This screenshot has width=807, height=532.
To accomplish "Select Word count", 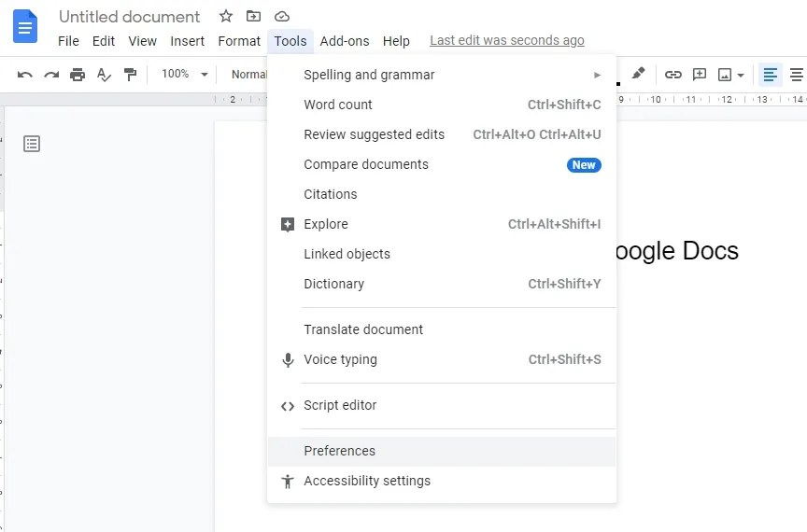I will click(442, 105).
